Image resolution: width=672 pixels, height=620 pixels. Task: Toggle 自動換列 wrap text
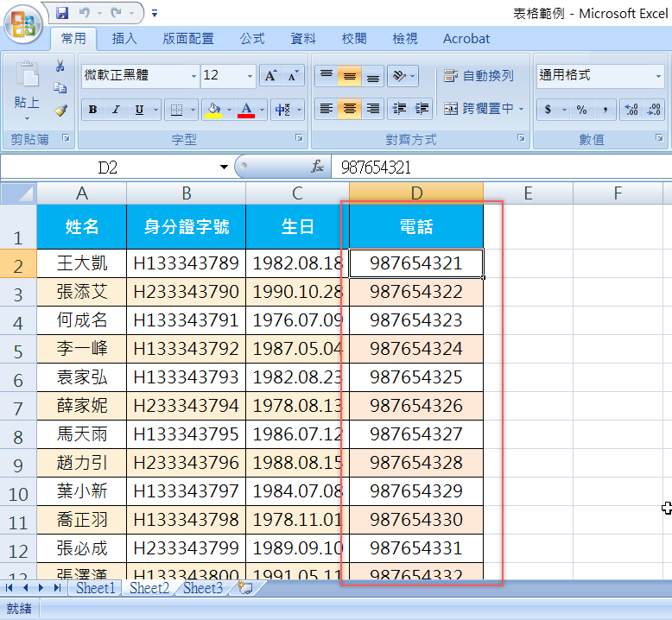point(479,76)
